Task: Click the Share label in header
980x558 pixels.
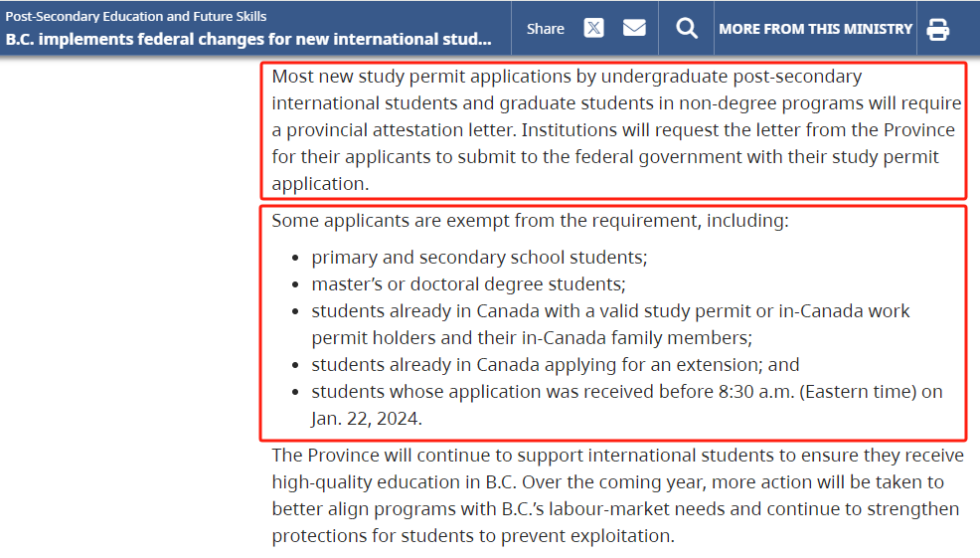Action: point(546,29)
